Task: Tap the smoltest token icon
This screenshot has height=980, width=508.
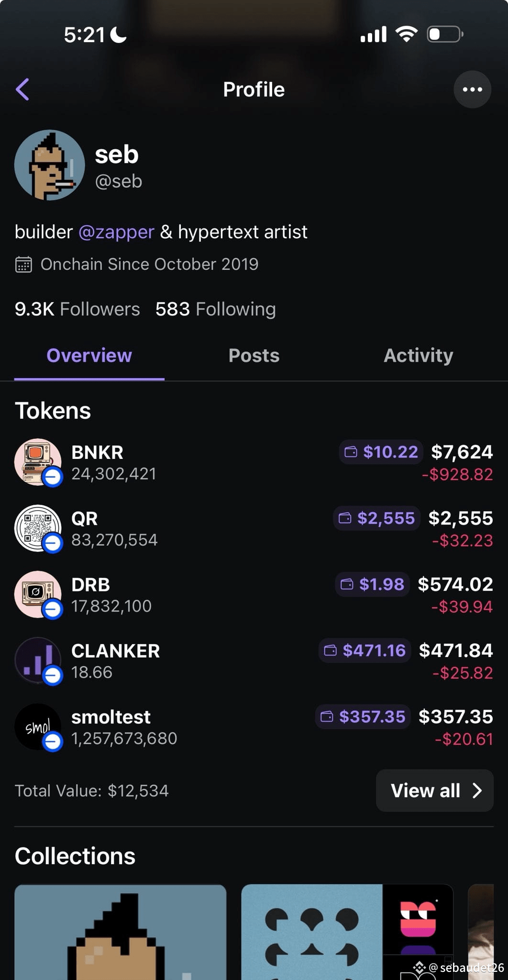Action: 38,727
